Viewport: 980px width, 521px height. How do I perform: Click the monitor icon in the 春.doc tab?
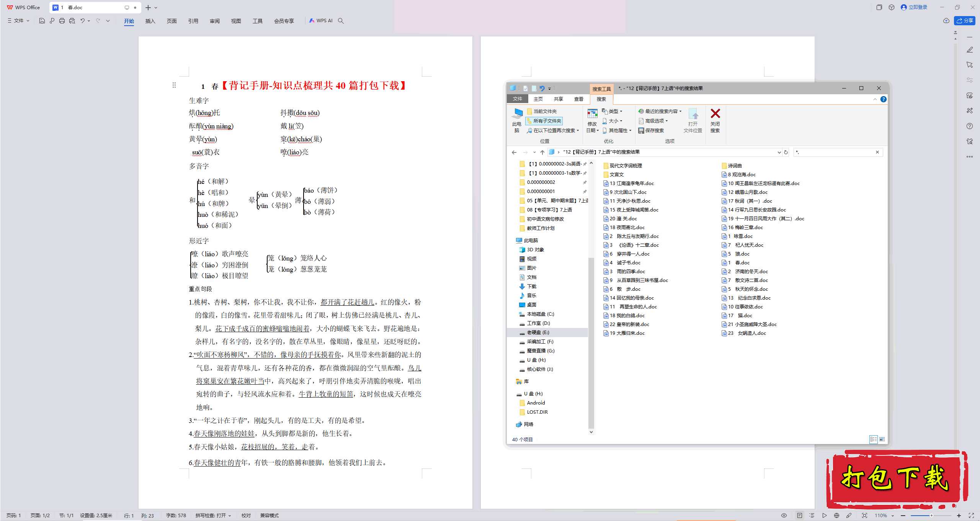pyautogui.click(x=127, y=7)
